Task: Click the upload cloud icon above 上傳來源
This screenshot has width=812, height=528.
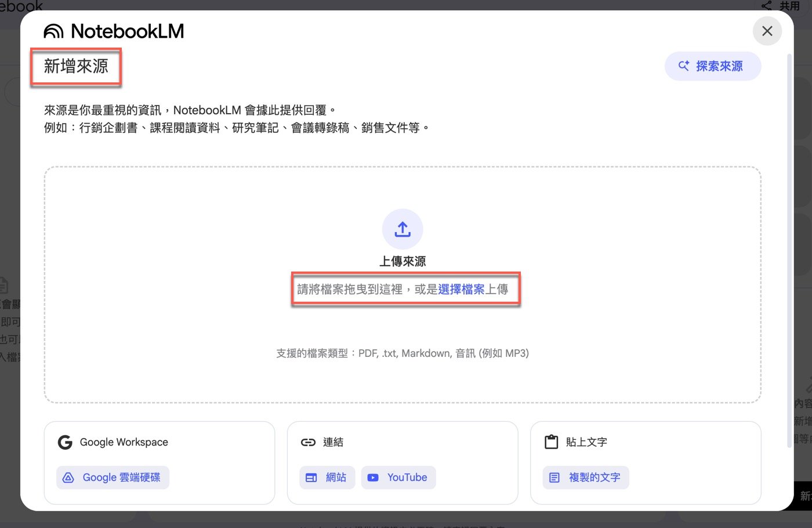Action: 403,229
